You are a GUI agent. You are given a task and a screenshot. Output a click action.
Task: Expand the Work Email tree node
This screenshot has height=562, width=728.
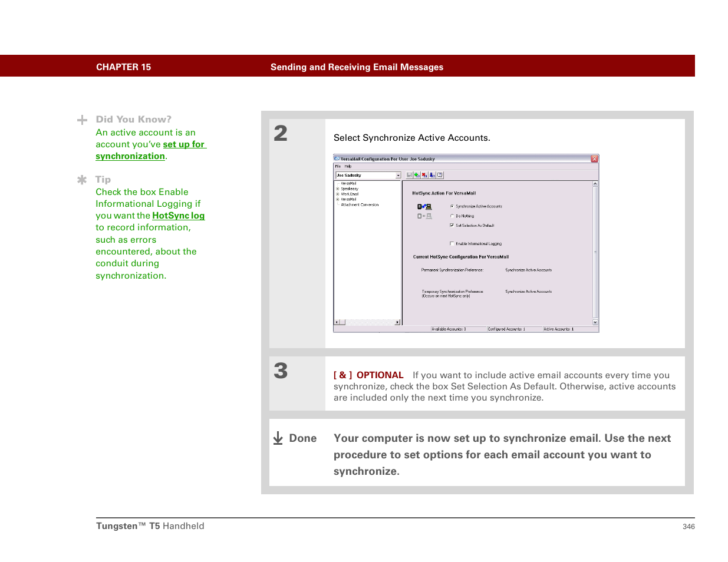338,194
